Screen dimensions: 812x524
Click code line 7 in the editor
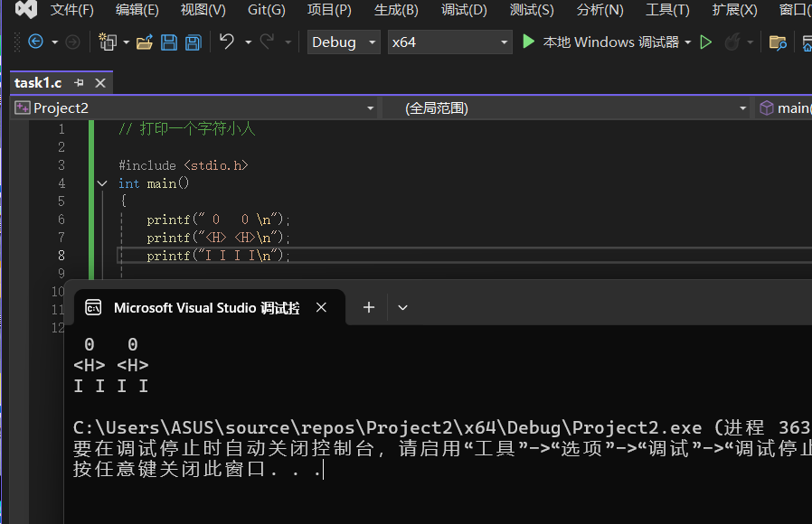click(217, 238)
